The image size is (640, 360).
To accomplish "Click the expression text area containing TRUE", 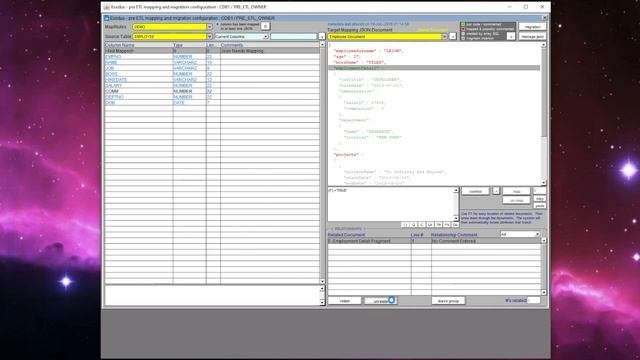I will (391, 204).
